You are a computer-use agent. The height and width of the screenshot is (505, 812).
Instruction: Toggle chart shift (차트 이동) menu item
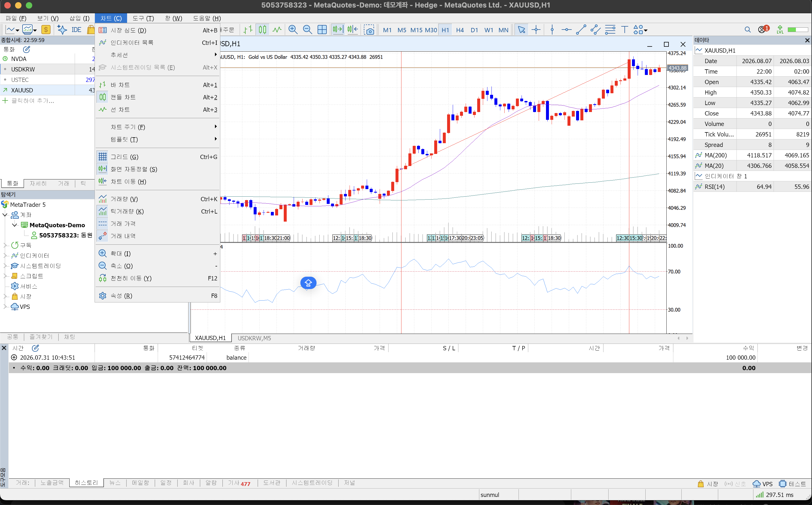pyautogui.click(x=157, y=181)
